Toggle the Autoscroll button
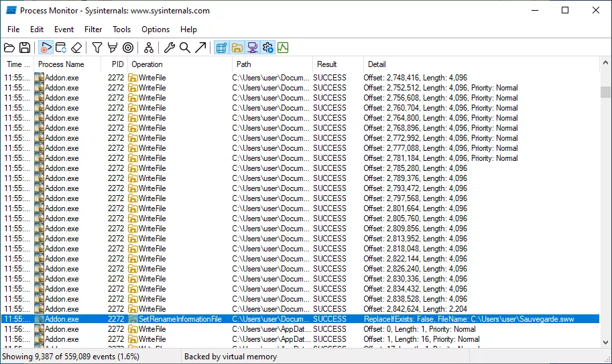This screenshot has height=364, width=612. tap(61, 48)
